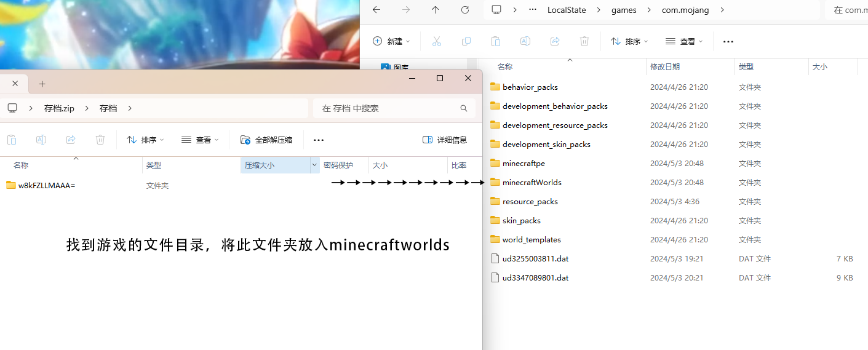
Task: Toggle the 详细信息 details pane
Action: [445, 140]
